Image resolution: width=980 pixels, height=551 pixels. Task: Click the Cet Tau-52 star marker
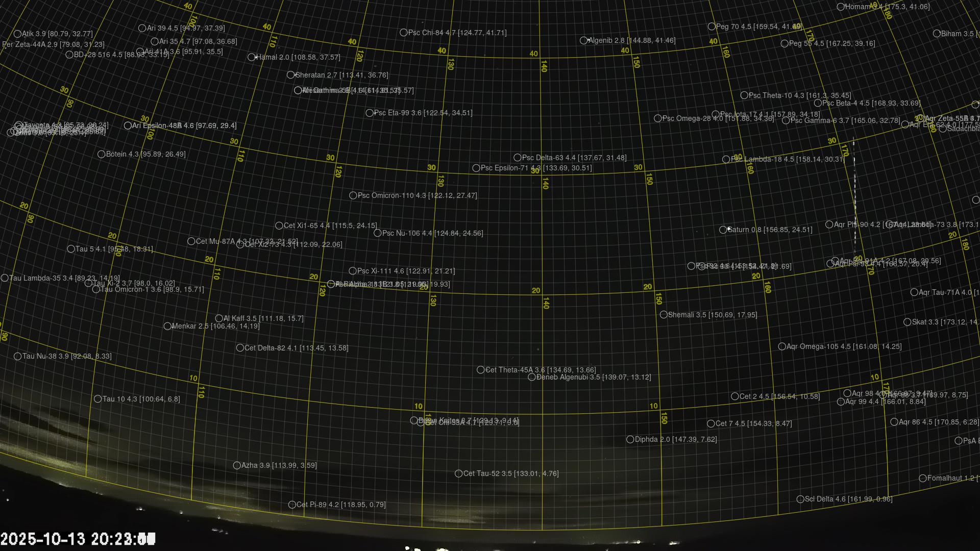(459, 474)
